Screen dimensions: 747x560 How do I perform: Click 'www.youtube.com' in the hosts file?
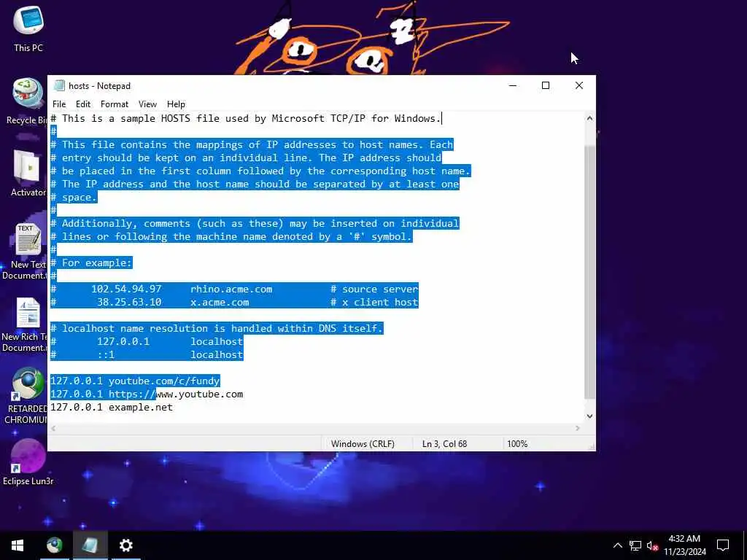(x=200, y=394)
